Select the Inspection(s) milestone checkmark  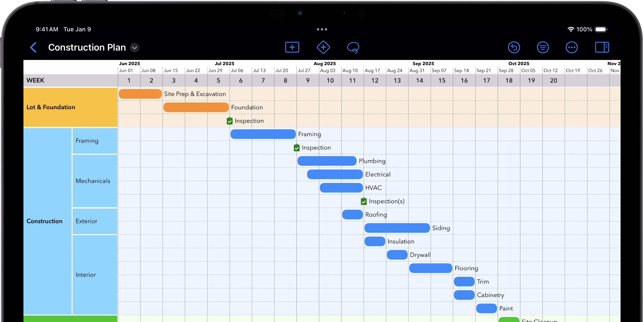point(364,202)
